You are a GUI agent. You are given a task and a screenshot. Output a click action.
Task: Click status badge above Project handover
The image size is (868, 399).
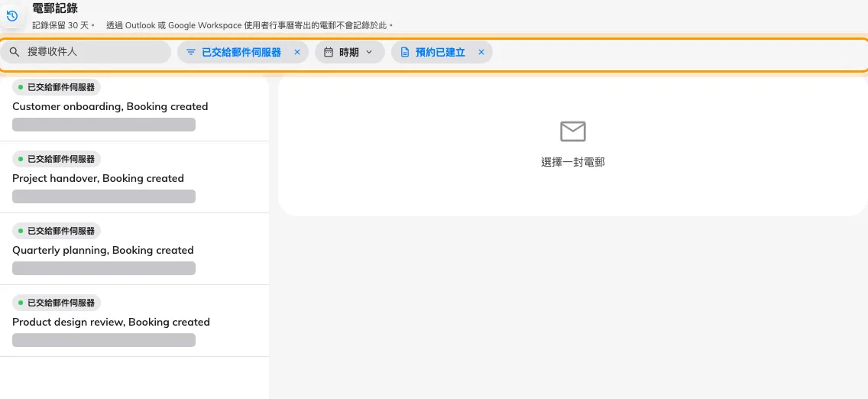(57, 159)
